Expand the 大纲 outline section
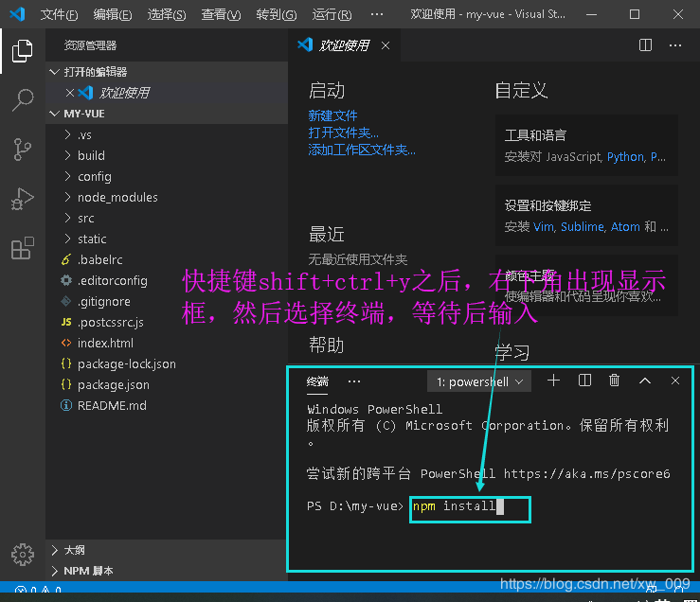 (x=54, y=550)
